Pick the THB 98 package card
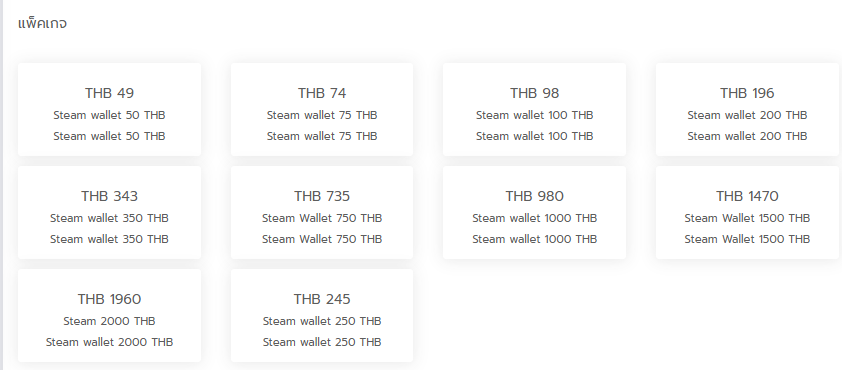The width and height of the screenshot is (842, 370). coord(534,110)
